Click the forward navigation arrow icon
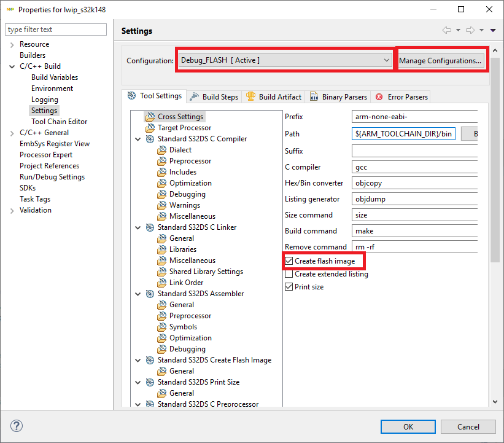 coord(470,30)
